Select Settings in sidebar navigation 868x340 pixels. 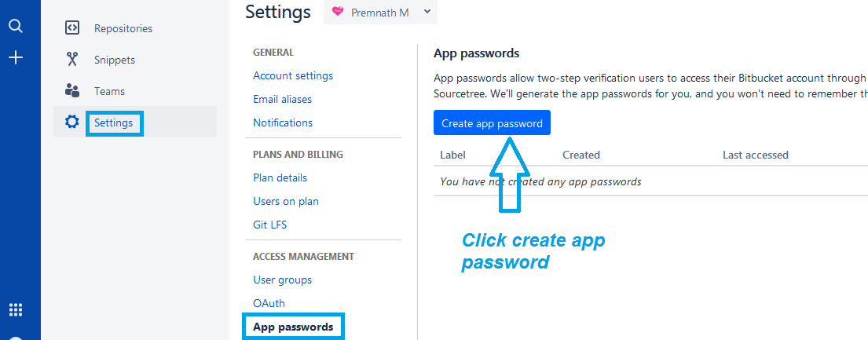point(113,122)
